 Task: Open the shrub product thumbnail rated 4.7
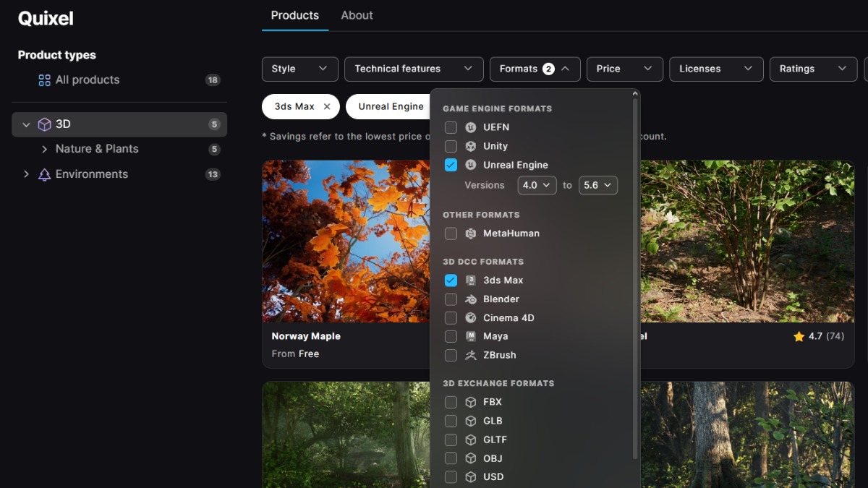point(747,241)
